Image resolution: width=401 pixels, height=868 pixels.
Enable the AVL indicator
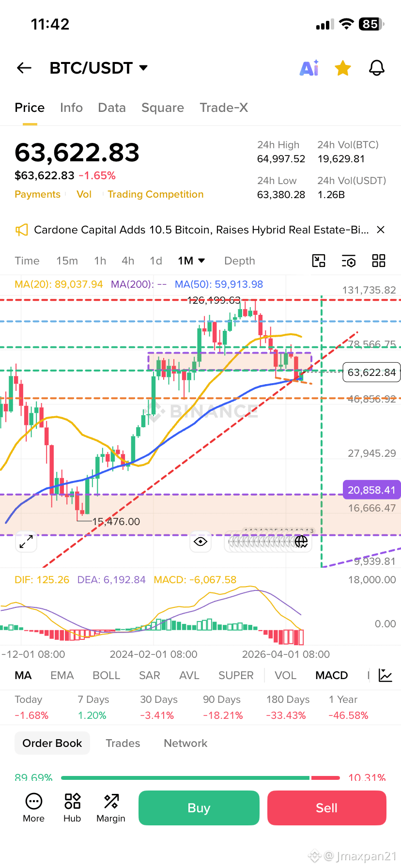[x=189, y=675]
